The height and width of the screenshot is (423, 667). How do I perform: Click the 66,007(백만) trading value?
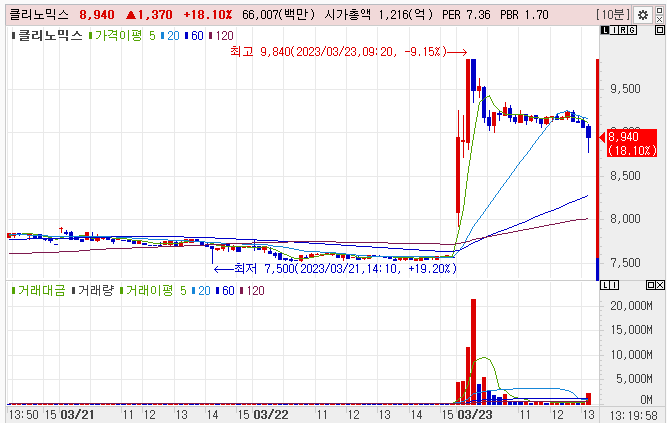click(279, 15)
